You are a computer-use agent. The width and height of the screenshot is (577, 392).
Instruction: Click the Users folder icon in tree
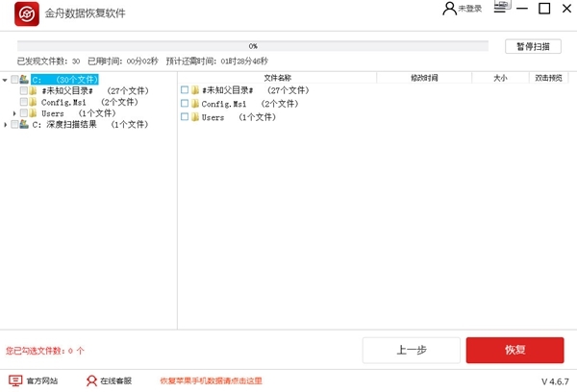click(x=33, y=113)
